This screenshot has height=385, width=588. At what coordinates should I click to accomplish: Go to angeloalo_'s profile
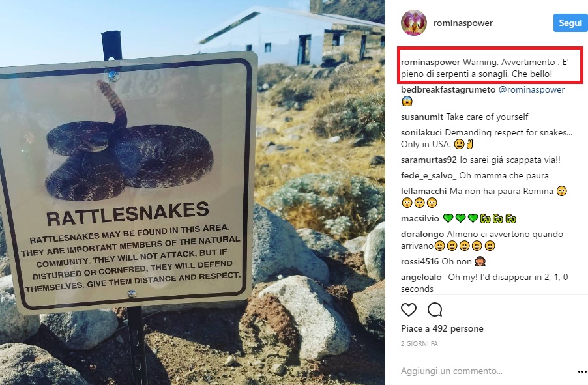coord(426,277)
